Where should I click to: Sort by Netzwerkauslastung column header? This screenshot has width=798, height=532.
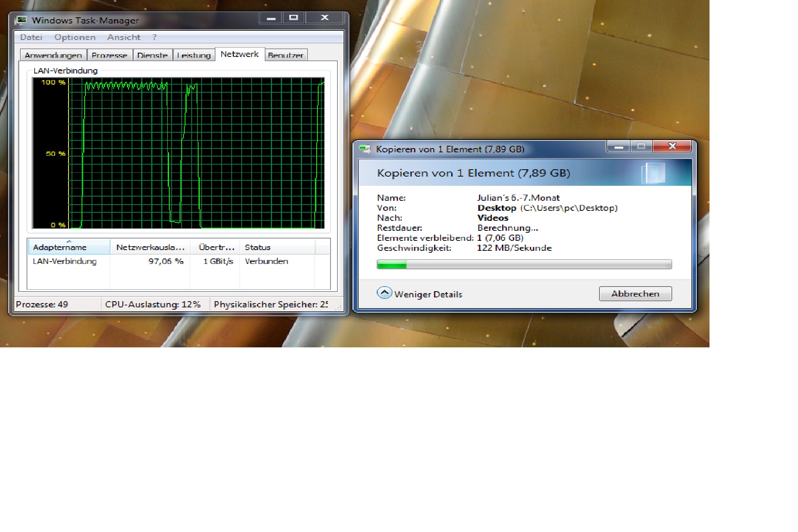(x=150, y=247)
